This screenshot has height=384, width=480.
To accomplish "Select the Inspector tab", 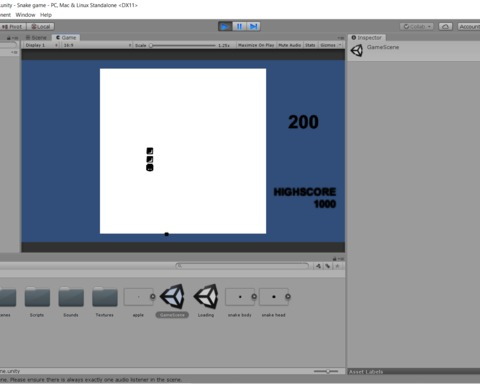I will 367,38.
